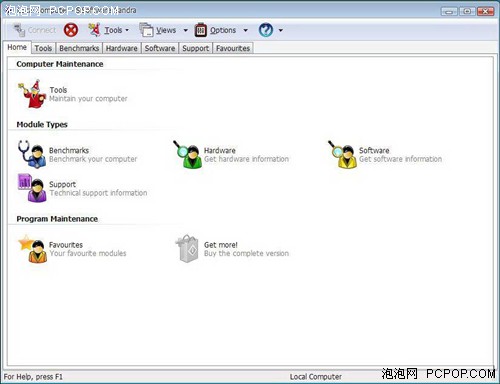Screen dimensions: 500x384
Task: Expand the Tools toolbar dropdown
Action: (127, 30)
